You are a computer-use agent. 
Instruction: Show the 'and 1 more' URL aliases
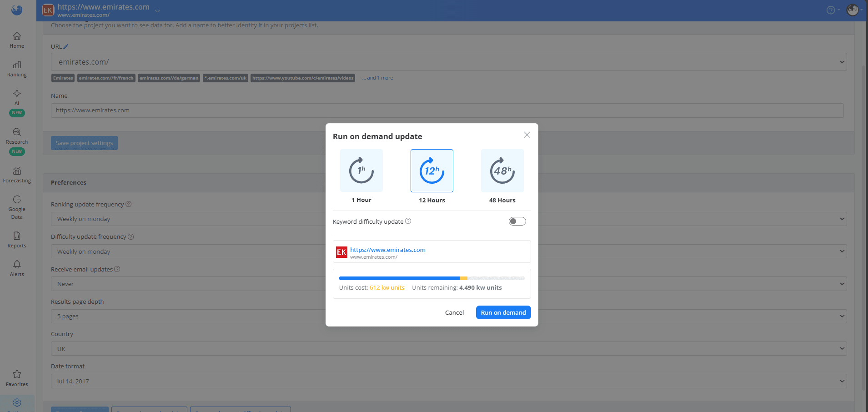coord(378,78)
